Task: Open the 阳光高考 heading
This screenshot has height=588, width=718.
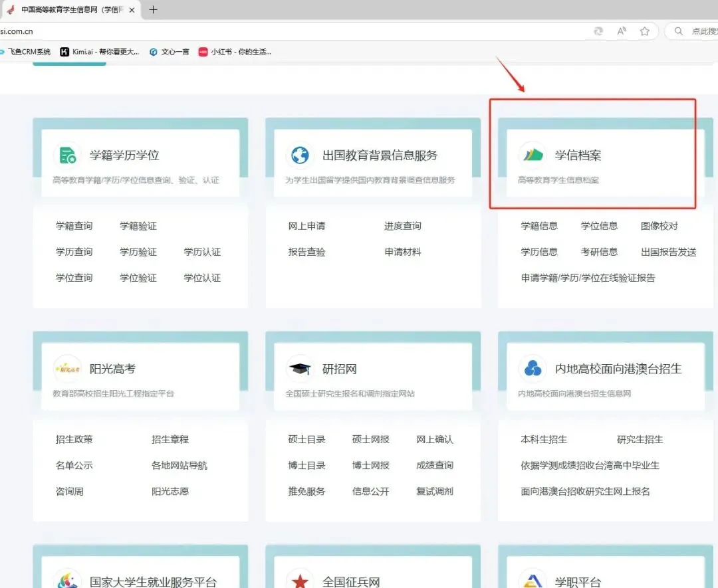Action: tap(112, 369)
